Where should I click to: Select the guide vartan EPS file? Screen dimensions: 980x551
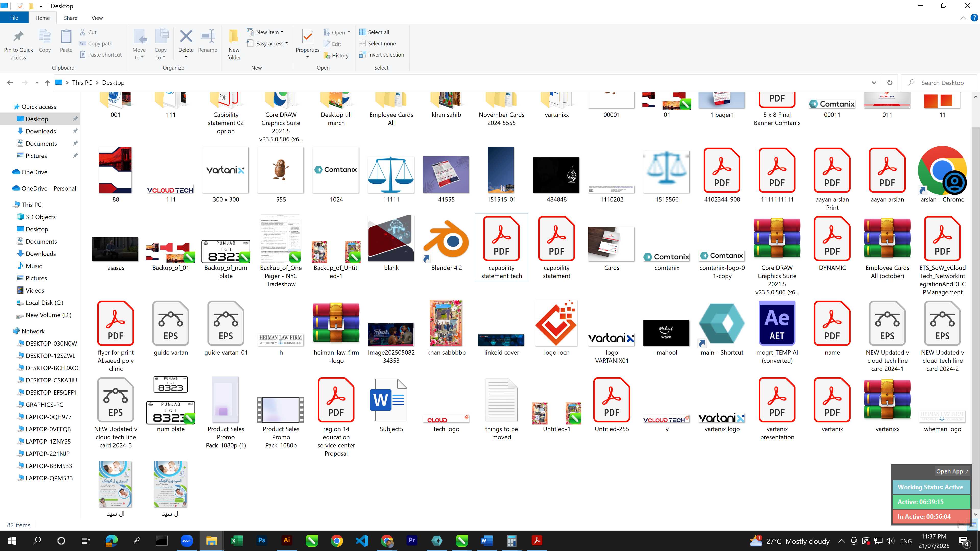tap(170, 323)
